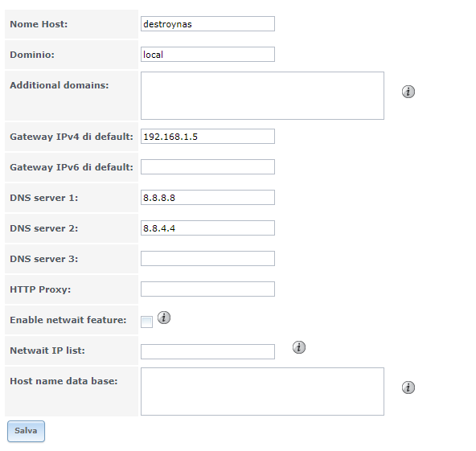Screen dimensions: 476x451
Task: Click the Host name data base label
Action: click(64, 381)
